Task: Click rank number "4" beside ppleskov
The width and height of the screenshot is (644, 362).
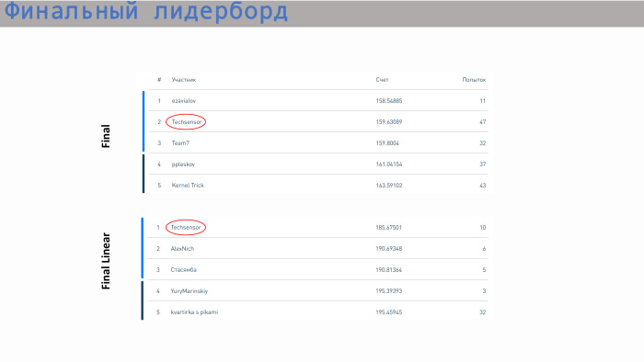Action: 159,164
